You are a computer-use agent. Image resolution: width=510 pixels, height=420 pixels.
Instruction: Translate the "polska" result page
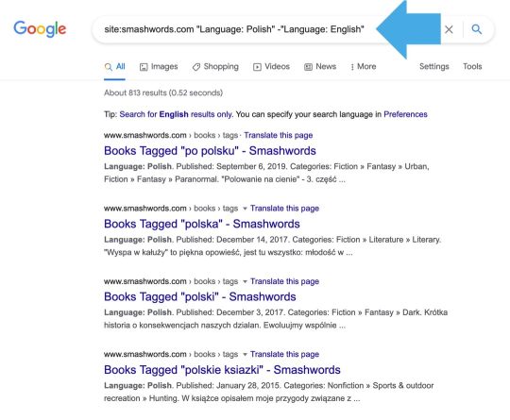point(284,209)
